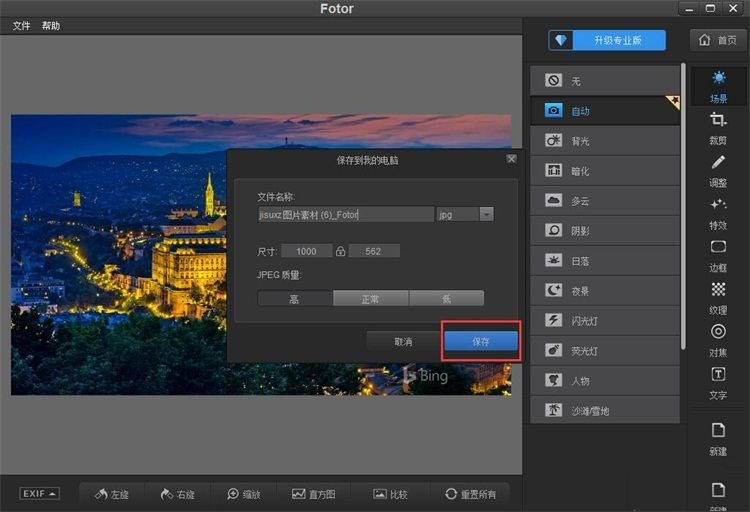
Task: Open the 特效 (Effects) sparkle tool
Action: pos(718,214)
